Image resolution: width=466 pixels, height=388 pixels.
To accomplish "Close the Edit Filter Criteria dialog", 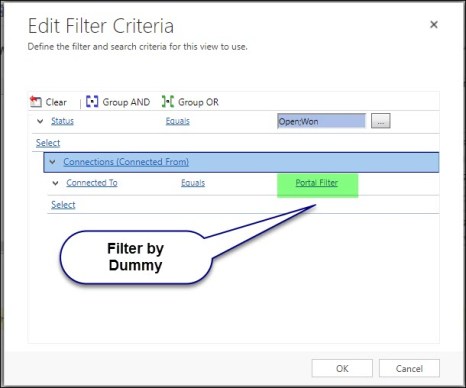I will click(x=434, y=24).
